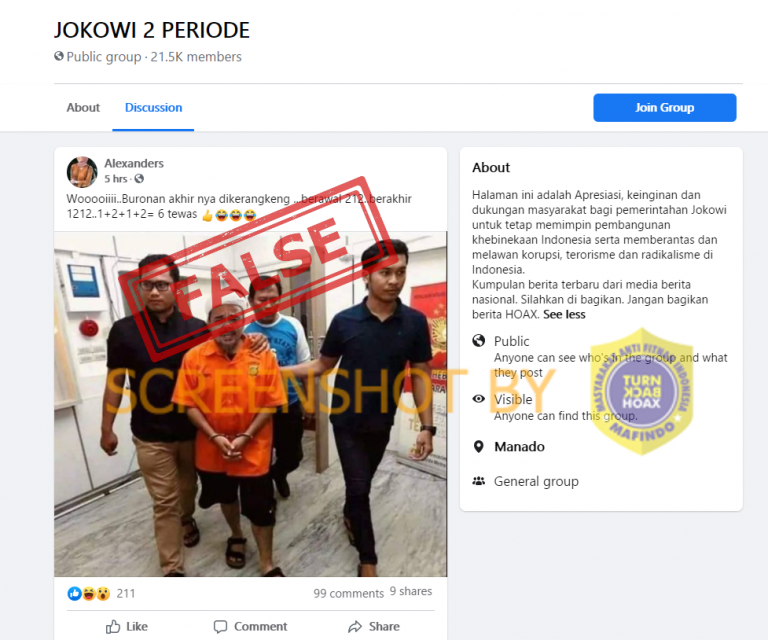768x640 pixels.
Task: Open the blue like reaction icon
Action: (x=74, y=593)
